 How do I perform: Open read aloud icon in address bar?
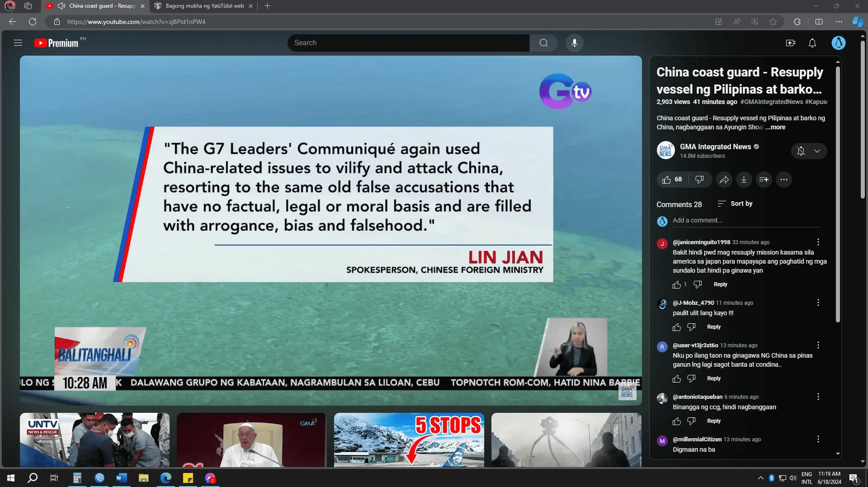pos(736,22)
